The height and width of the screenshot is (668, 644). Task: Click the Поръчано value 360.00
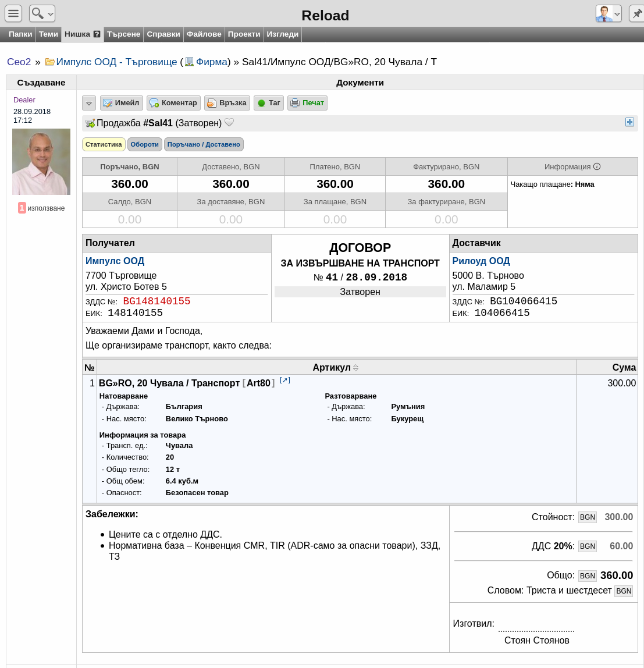click(130, 184)
